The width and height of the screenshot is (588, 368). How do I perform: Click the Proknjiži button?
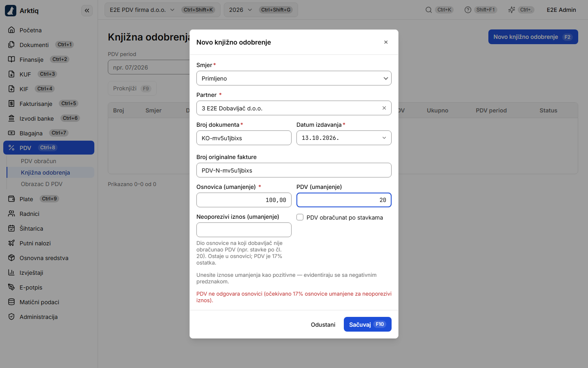click(132, 88)
